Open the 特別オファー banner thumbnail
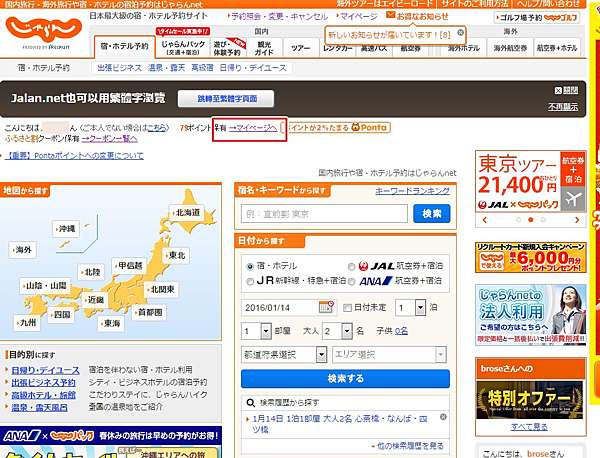 click(530, 400)
